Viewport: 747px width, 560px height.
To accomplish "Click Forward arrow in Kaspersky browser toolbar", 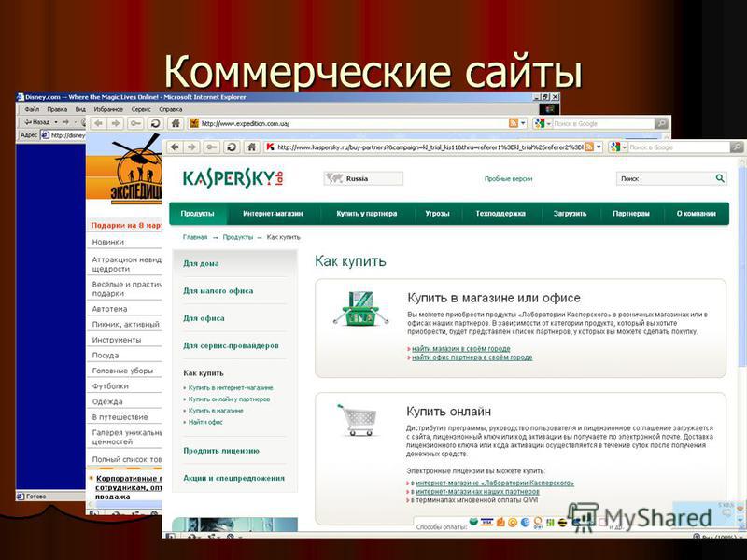I will point(192,147).
